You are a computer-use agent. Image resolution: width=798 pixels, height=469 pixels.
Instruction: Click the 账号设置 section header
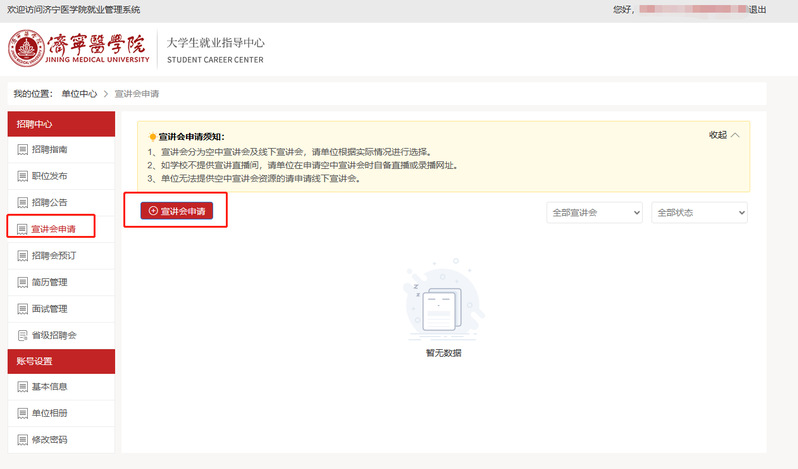tap(35, 361)
